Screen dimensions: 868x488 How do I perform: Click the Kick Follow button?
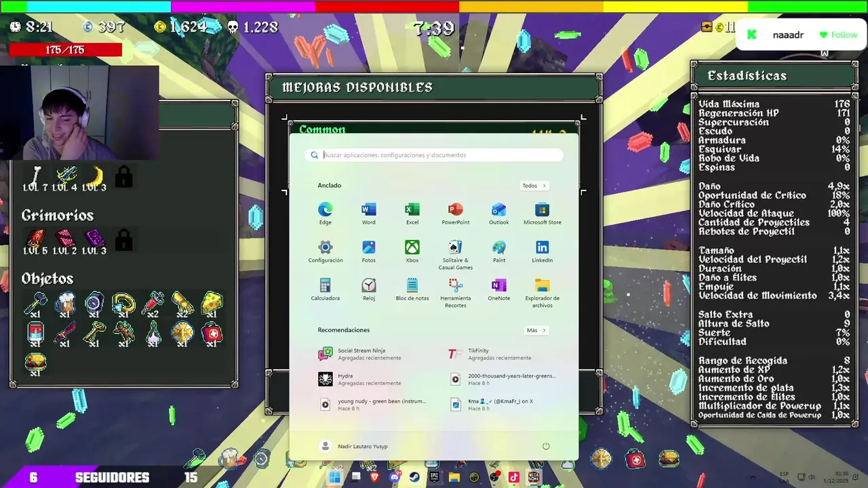point(838,35)
